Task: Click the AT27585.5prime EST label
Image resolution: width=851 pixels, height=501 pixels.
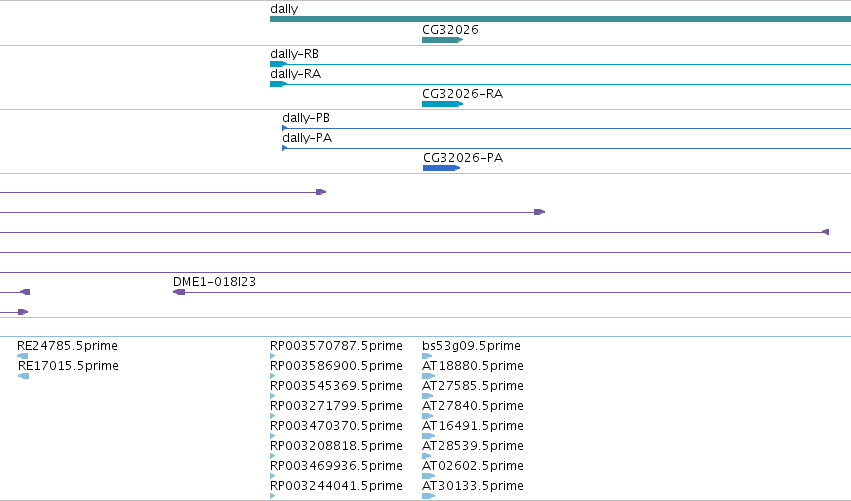Action: click(473, 386)
